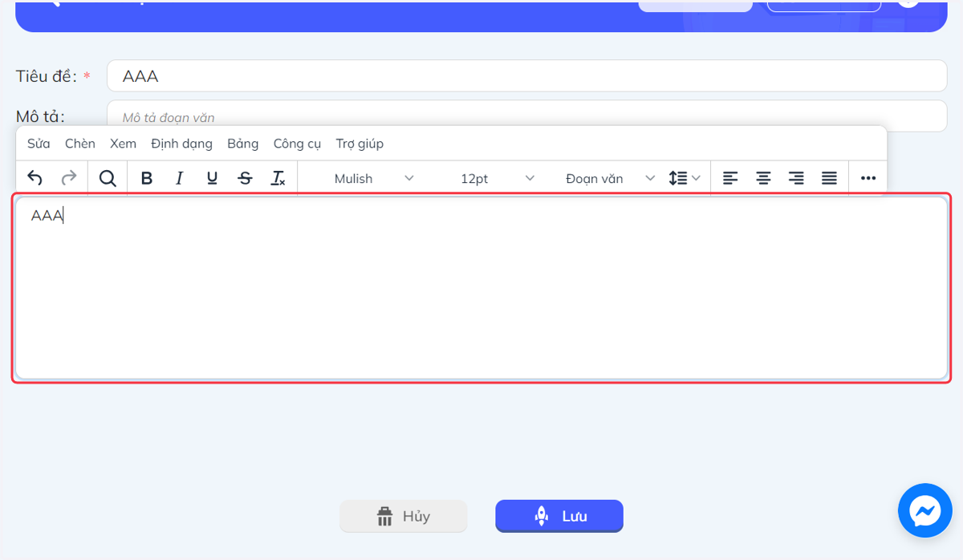The height and width of the screenshot is (560, 963).
Task: Undo the last edit
Action: (x=35, y=178)
